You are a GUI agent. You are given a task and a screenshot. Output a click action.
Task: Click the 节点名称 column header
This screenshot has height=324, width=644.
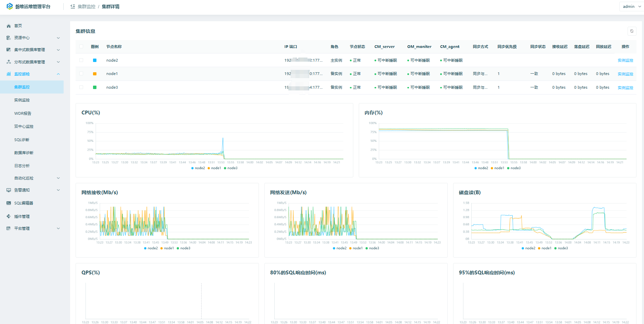tap(114, 47)
